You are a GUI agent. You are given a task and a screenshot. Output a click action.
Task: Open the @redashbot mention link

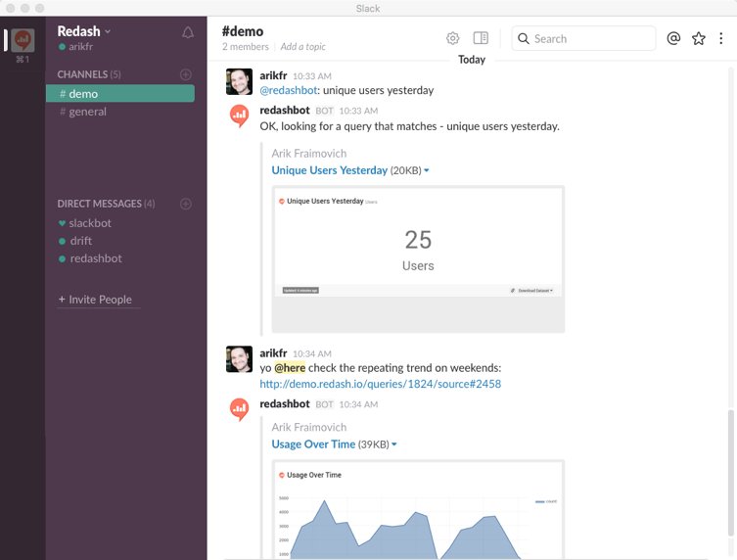288,90
